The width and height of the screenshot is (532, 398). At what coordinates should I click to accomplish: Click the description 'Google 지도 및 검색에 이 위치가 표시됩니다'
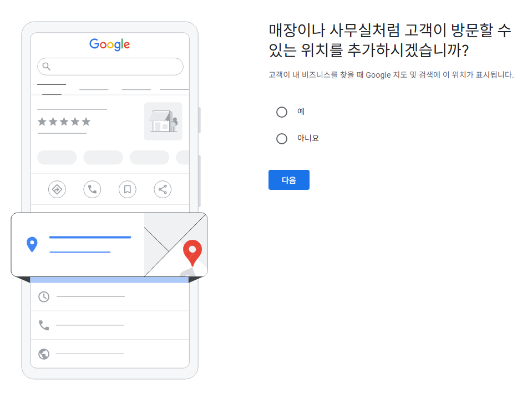coord(439,75)
